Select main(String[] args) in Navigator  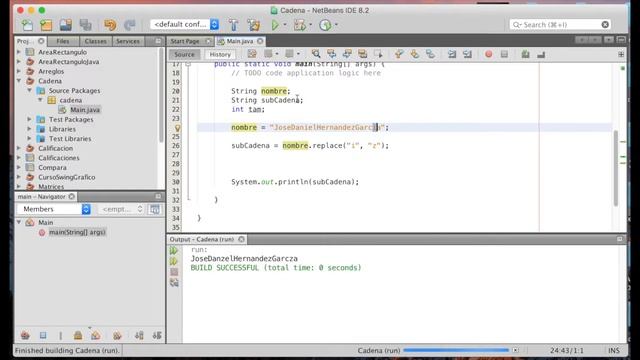pyautogui.click(x=77, y=232)
